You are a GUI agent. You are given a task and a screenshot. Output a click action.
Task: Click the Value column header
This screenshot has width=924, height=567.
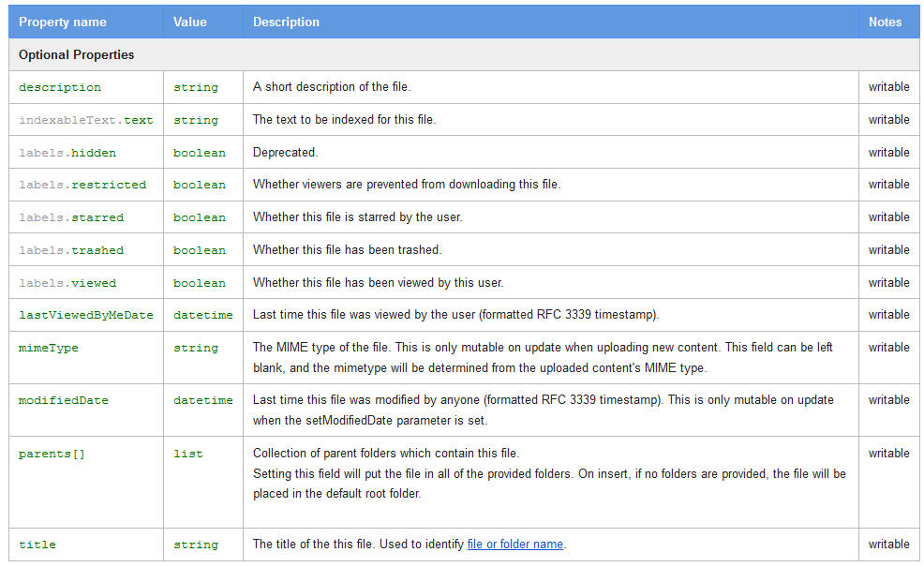(x=190, y=22)
